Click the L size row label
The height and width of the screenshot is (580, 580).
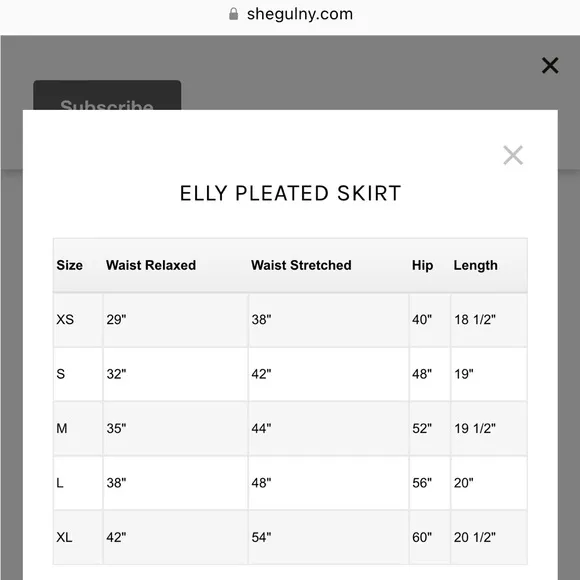60,483
